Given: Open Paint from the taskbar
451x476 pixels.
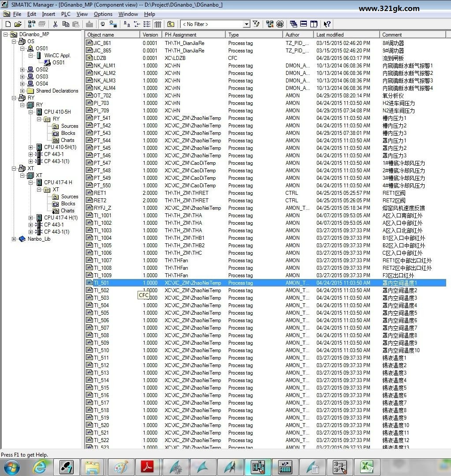Looking at the screenshot, I should (x=120, y=467).
